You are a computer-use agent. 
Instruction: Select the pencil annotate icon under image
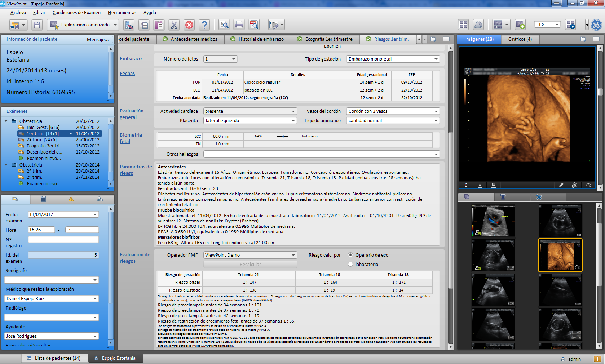coord(561,185)
